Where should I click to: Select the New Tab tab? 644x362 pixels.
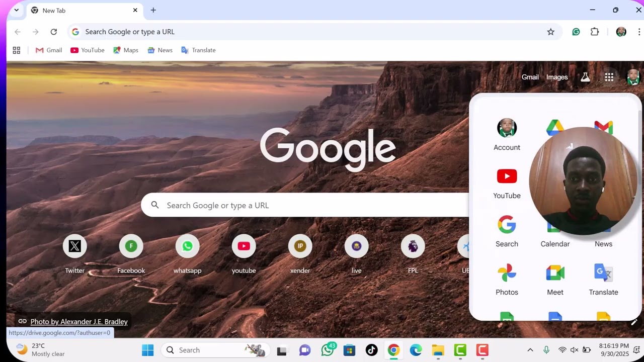85,11
